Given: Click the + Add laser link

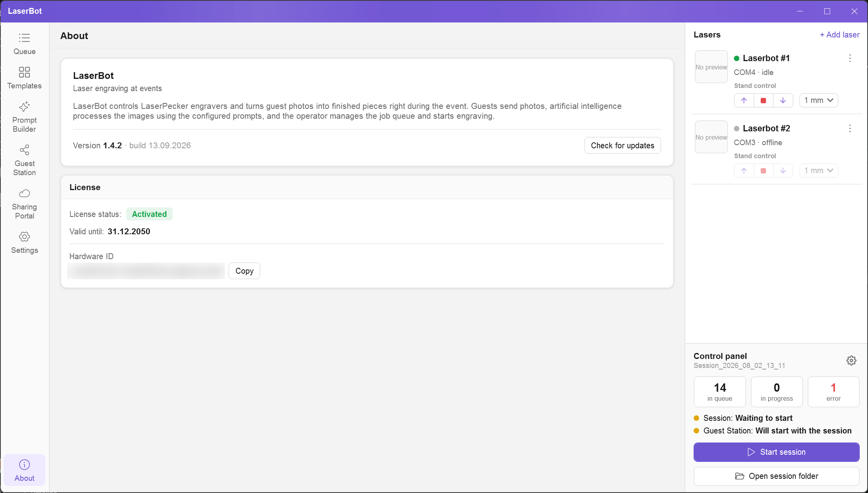Looking at the screenshot, I should (840, 35).
